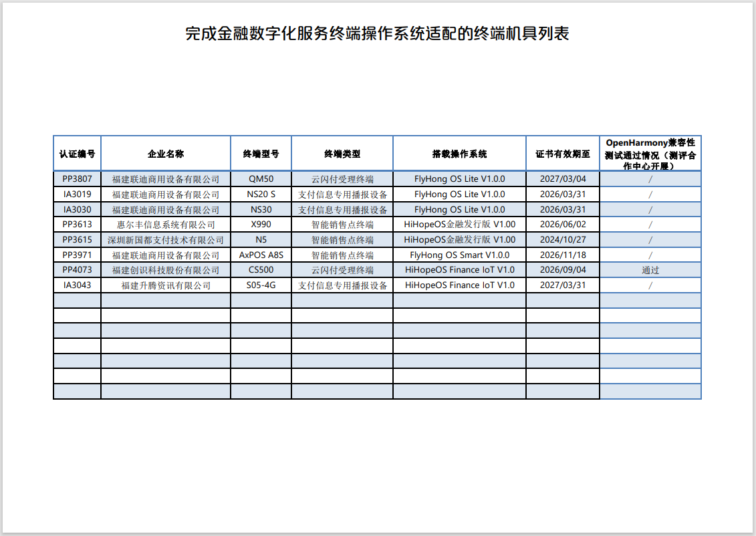Select expiry date 2027/03/31

[563, 285]
